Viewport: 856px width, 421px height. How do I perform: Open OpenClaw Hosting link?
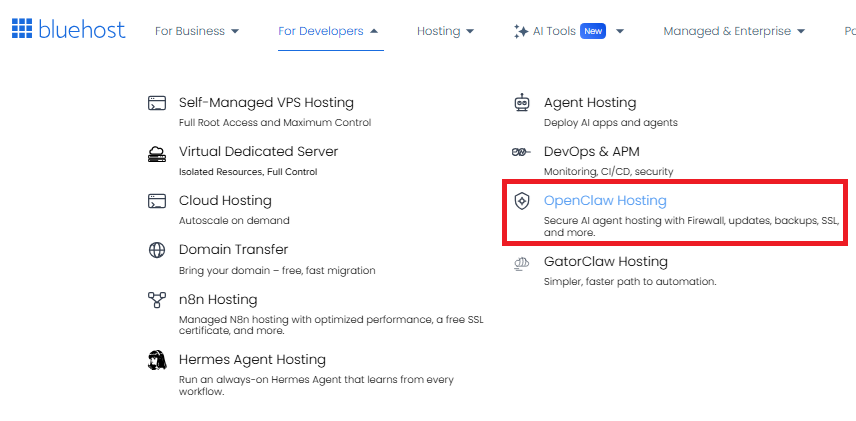(605, 200)
